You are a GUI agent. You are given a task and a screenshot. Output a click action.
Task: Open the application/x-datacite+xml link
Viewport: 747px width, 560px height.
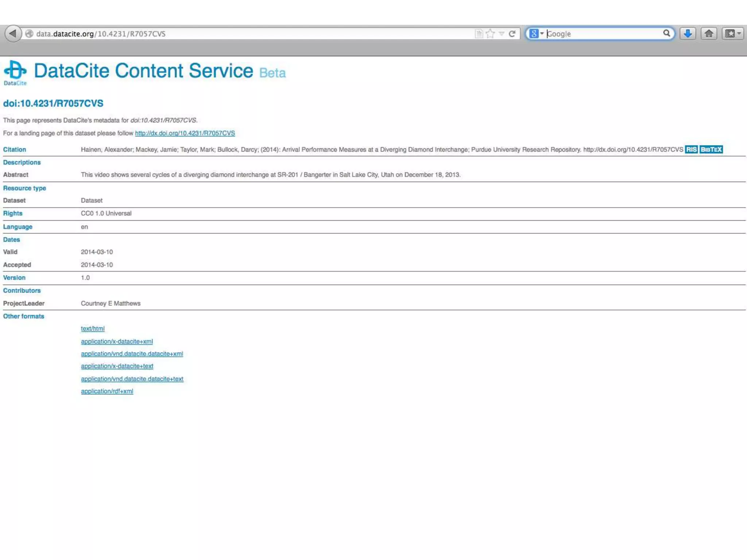click(x=117, y=341)
